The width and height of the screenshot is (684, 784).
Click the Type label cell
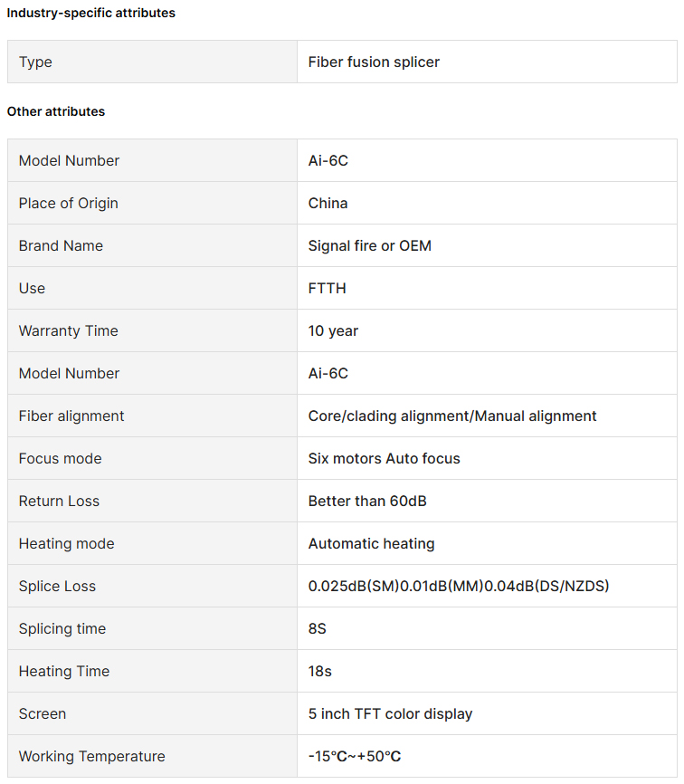152,62
